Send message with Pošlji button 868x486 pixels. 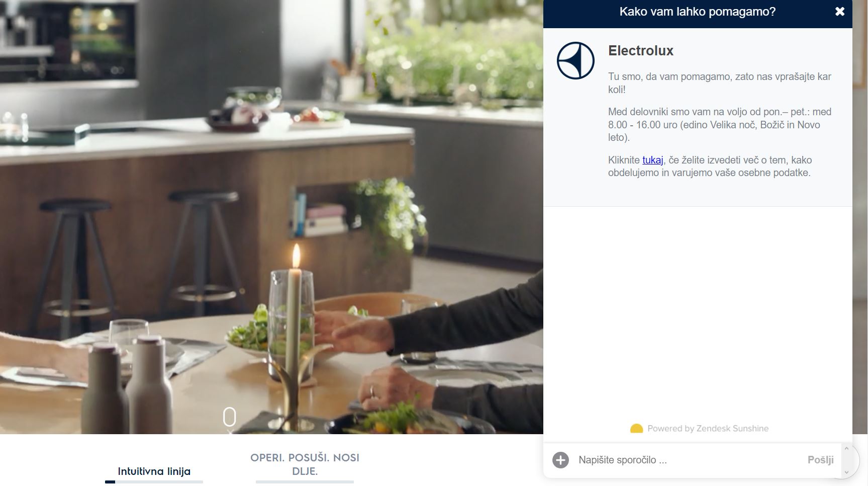coord(820,460)
